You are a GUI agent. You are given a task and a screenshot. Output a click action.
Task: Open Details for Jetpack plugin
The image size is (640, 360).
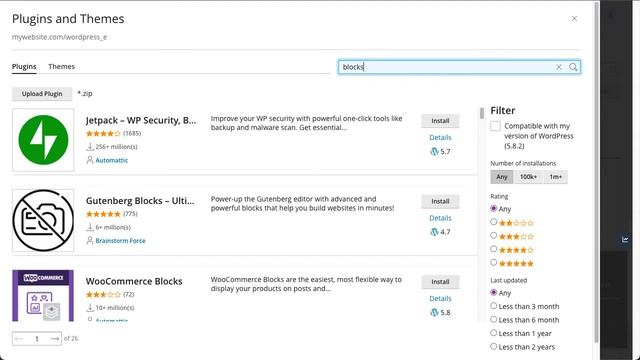click(x=440, y=138)
